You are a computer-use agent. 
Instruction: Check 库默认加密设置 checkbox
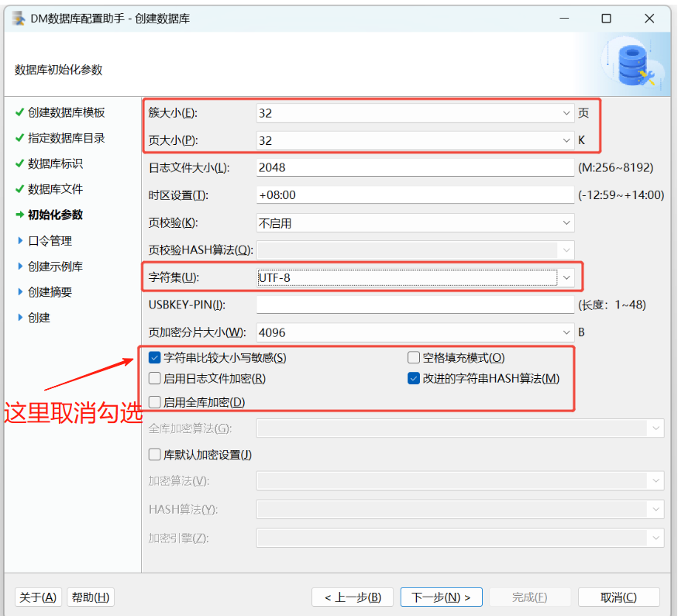[x=155, y=455]
